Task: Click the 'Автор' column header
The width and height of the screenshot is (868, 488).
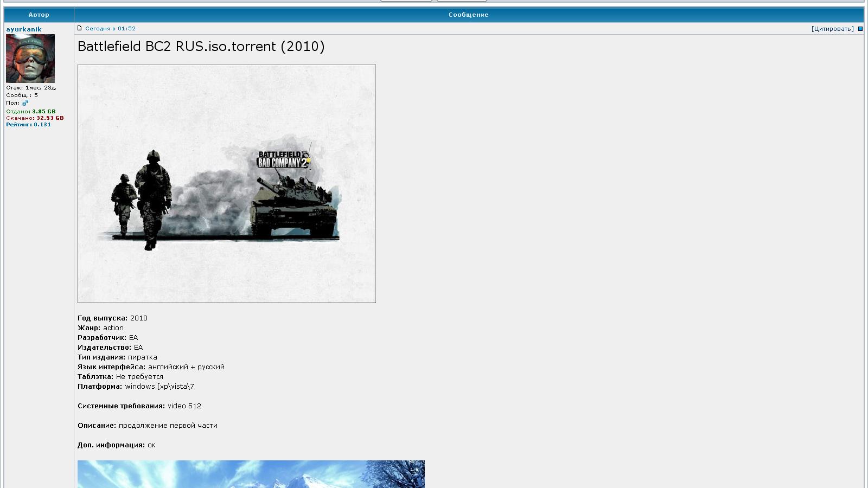Action: (x=39, y=15)
